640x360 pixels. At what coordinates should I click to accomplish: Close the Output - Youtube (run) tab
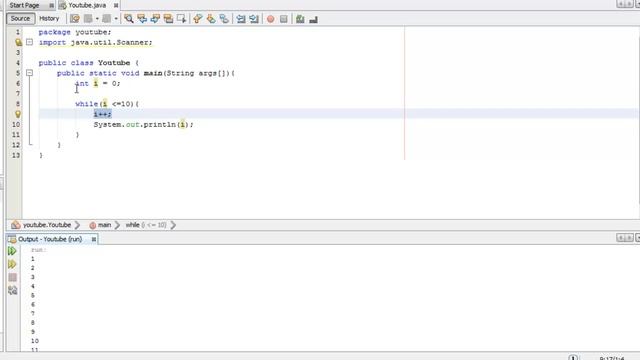[93, 239]
